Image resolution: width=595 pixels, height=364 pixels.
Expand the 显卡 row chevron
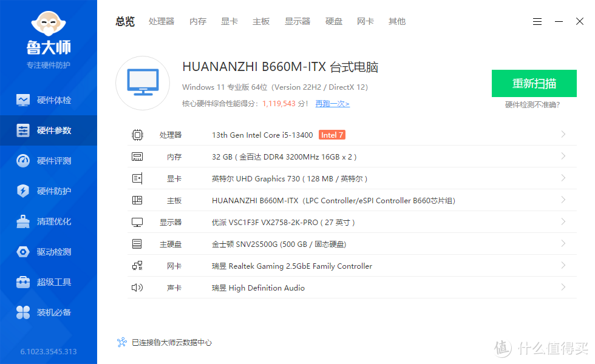click(563, 178)
